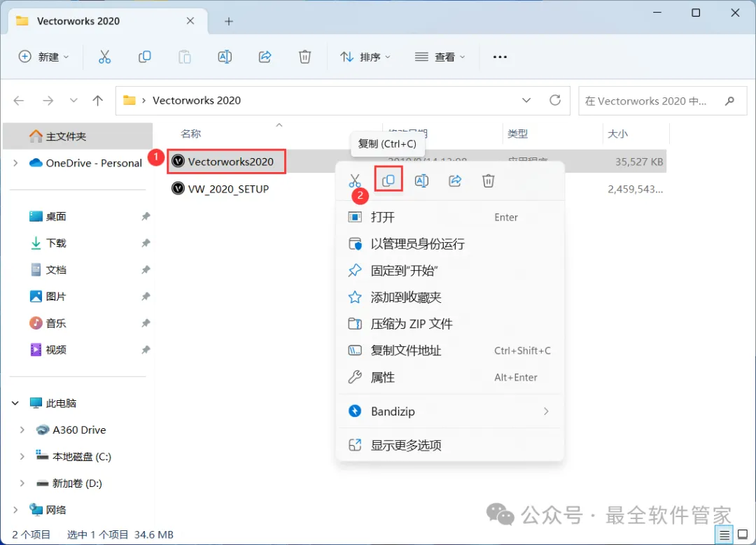The image size is (756, 545).
Task: Sort by 大小 (Size) column header
Action: coord(617,134)
